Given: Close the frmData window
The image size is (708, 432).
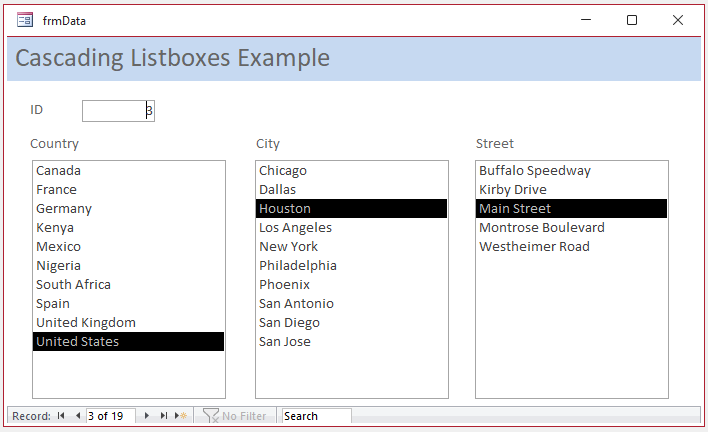Looking at the screenshot, I should [678, 20].
